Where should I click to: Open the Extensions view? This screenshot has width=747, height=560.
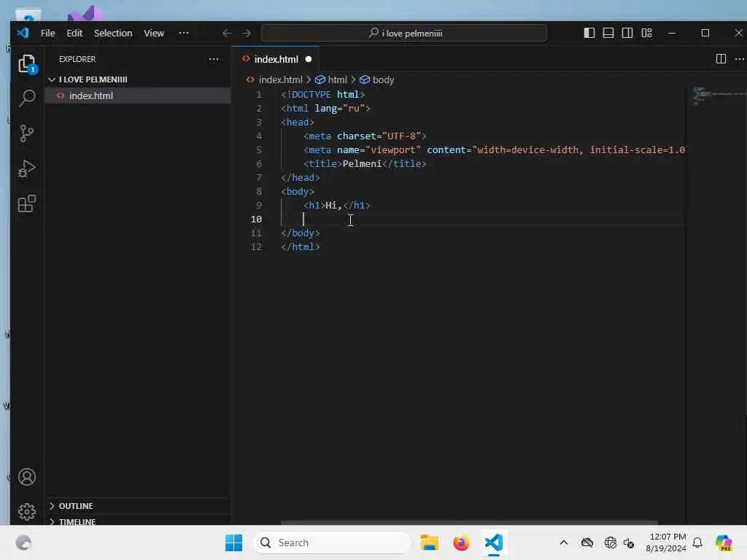(x=27, y=204)
